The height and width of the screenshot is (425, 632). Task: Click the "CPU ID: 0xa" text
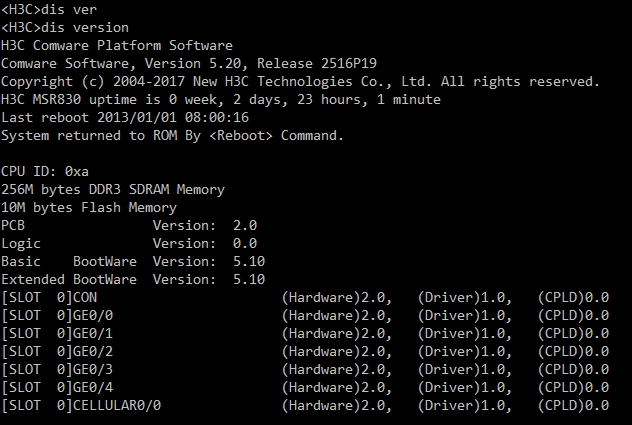pyautogui.click(x=48, y=171)
